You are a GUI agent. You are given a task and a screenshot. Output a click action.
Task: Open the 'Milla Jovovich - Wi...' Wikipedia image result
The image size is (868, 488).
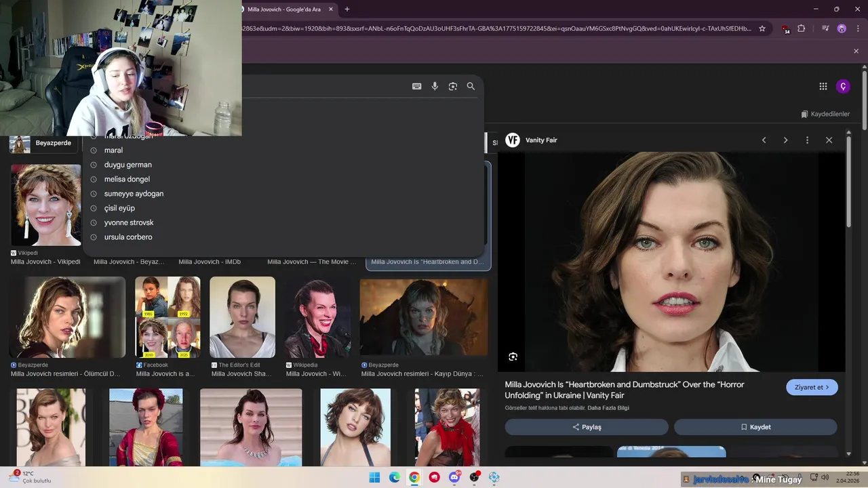(x=317, y=317)
